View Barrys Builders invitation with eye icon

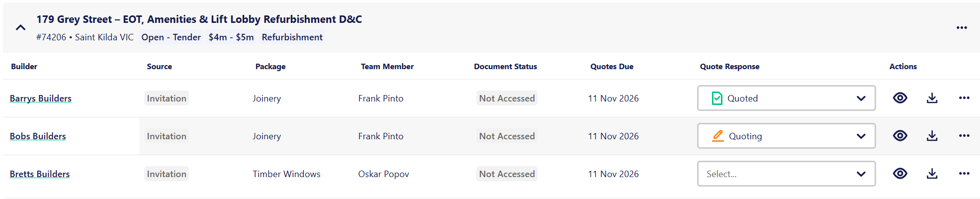pyautogui.click(x=900, y=98)
